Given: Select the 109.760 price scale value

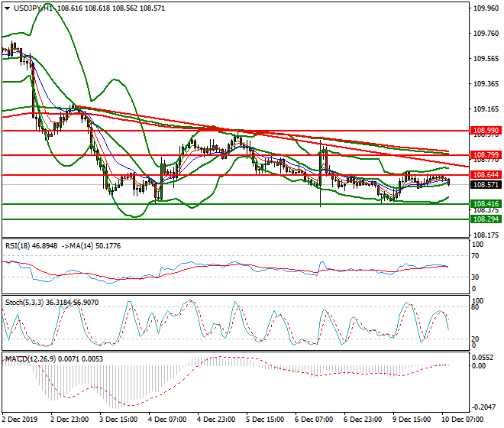Looking at the screenshot, I should (486, 34).
